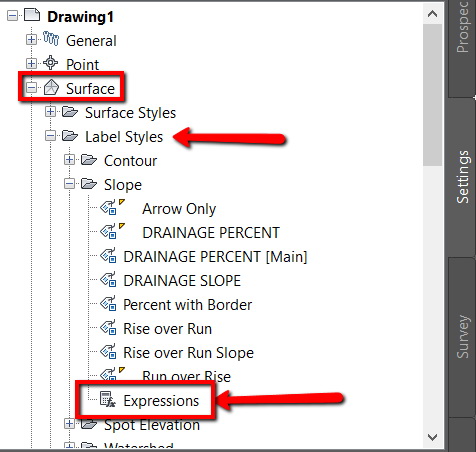Collapse the Surface tree node

click(x=31, y=88)
